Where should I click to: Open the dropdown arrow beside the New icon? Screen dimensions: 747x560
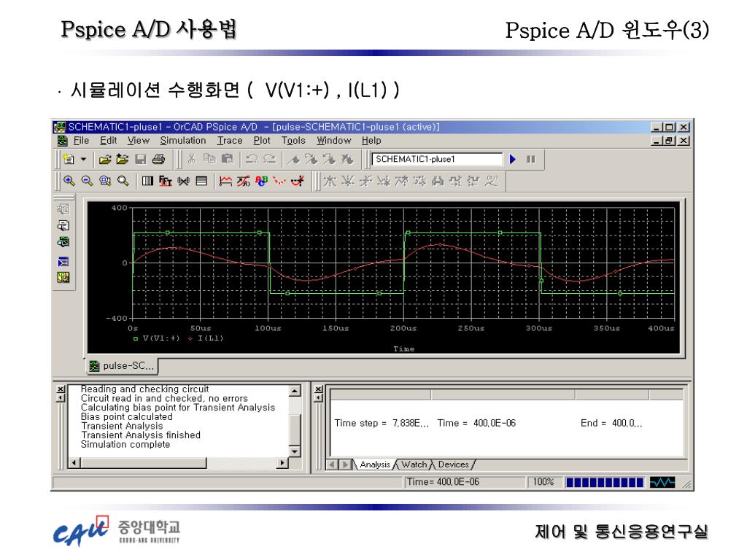83,159
